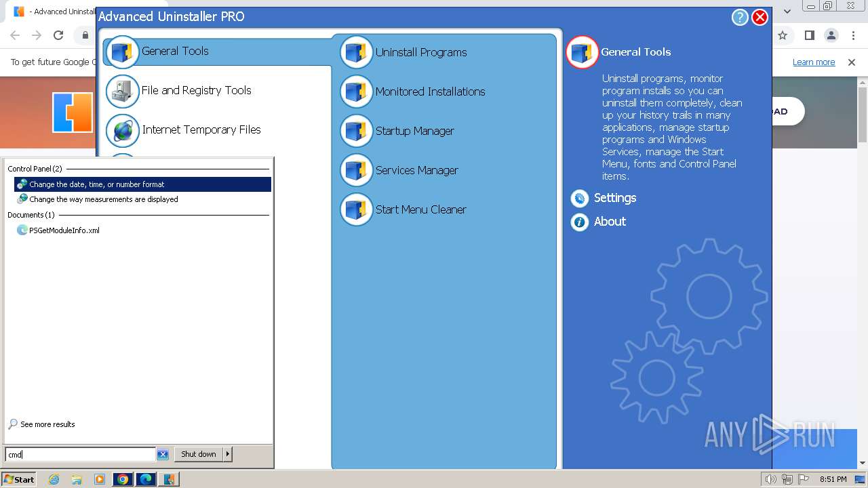Open the taskbar clock showing 8:51 PM

pos(833,479)
